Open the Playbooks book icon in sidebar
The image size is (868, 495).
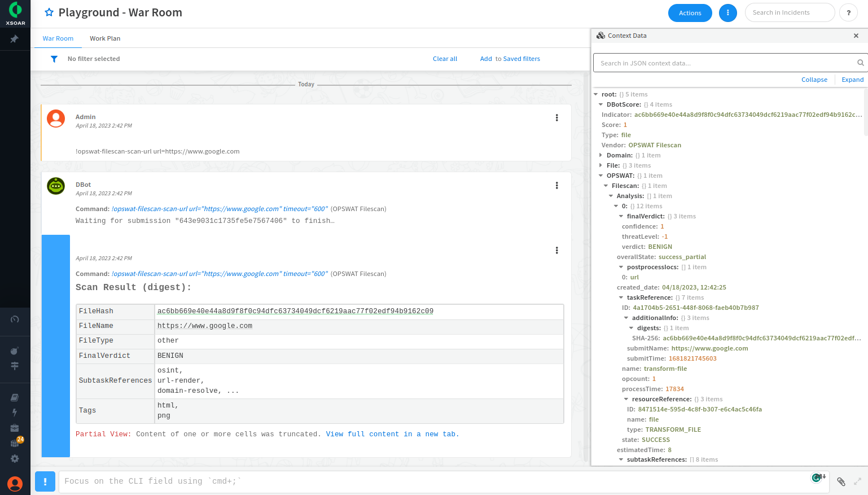point(15,397)
